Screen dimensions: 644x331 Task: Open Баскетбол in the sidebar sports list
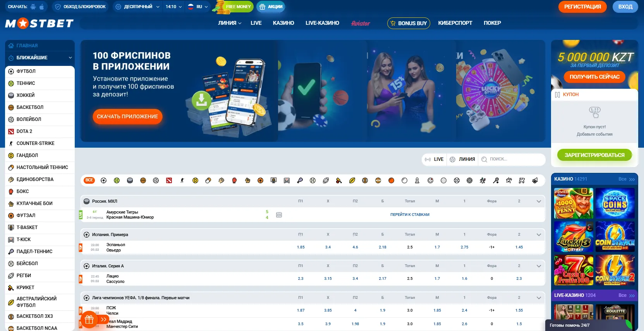click(x=39, y=107)
